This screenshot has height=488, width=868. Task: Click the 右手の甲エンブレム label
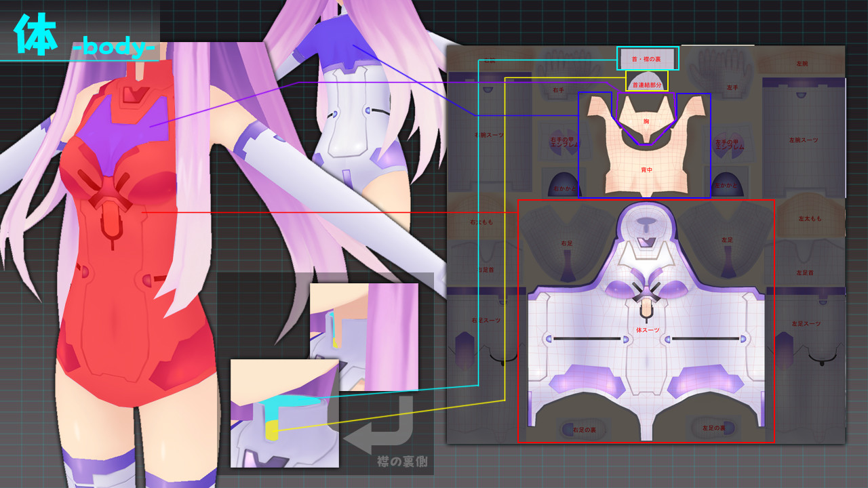(x=564, y=143)
